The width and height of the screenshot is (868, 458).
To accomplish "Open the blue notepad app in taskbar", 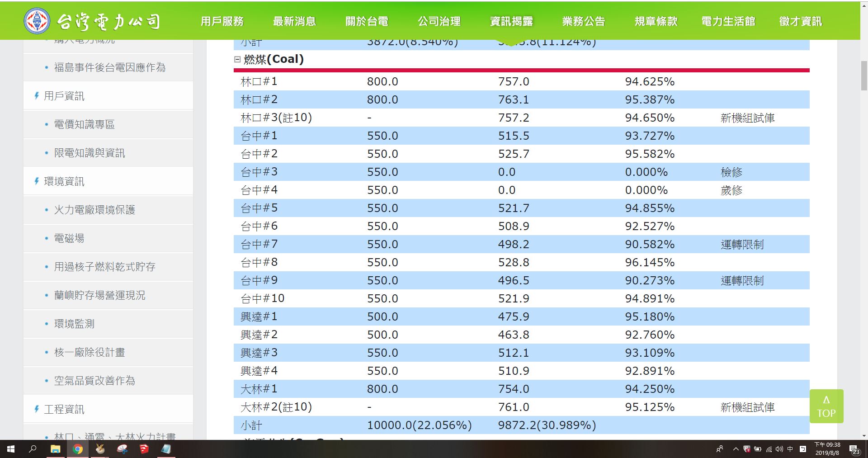I will click(x=166, y=449).
